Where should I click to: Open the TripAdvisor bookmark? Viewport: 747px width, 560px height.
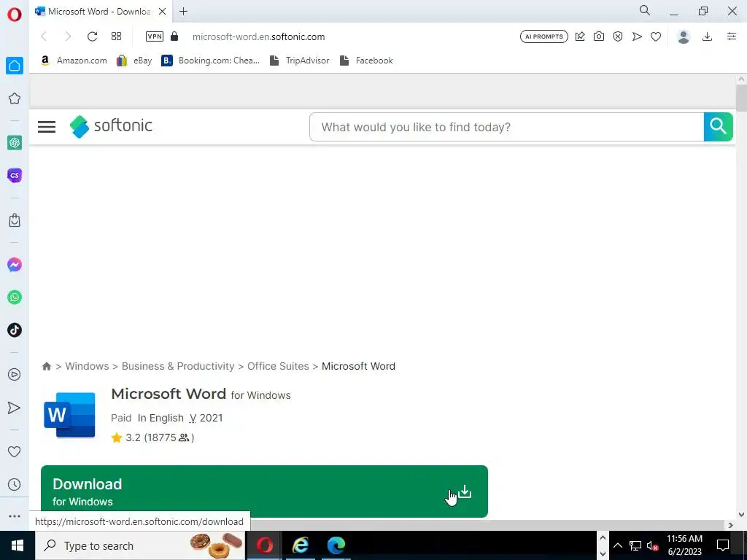(300, 61)
